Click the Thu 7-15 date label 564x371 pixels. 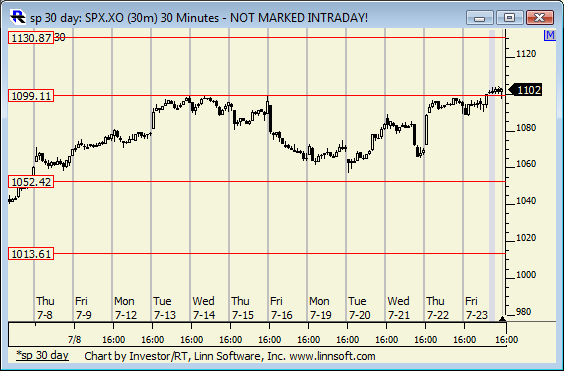pyautogui.click(x=242, y=308)
